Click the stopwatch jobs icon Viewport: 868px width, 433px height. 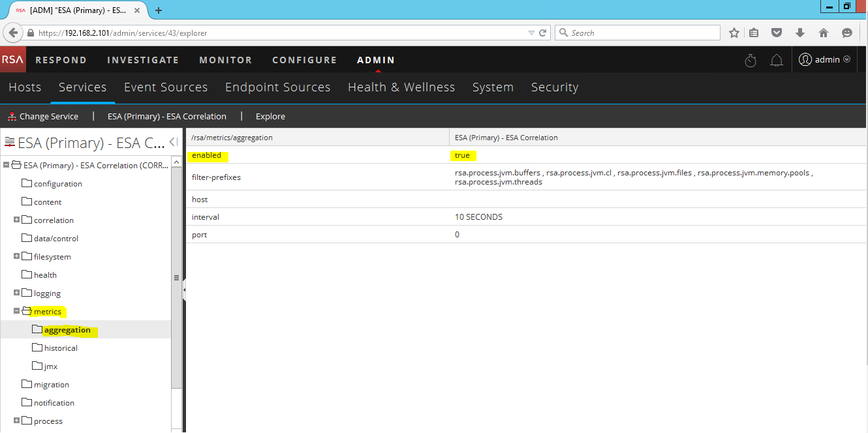[751, 60]
